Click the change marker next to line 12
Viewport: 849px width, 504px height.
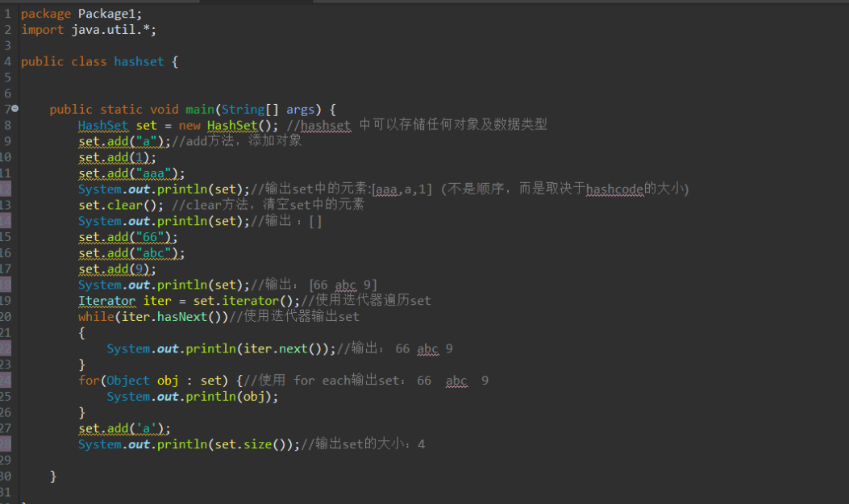[6, 189]
